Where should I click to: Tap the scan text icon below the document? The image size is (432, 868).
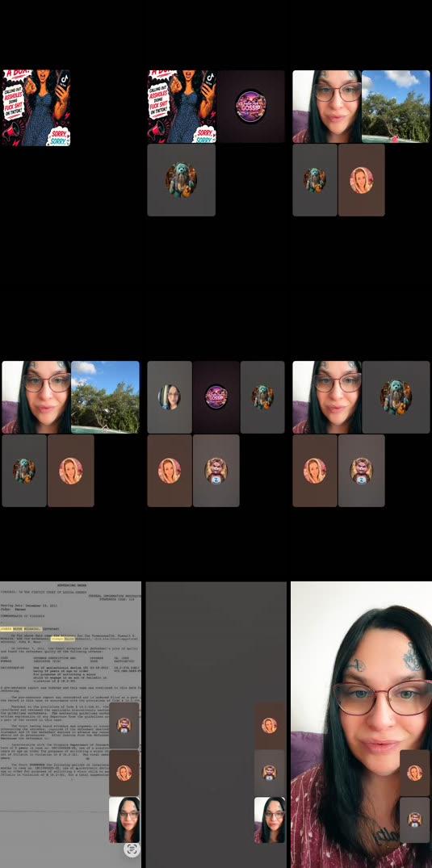click(132, 849)
